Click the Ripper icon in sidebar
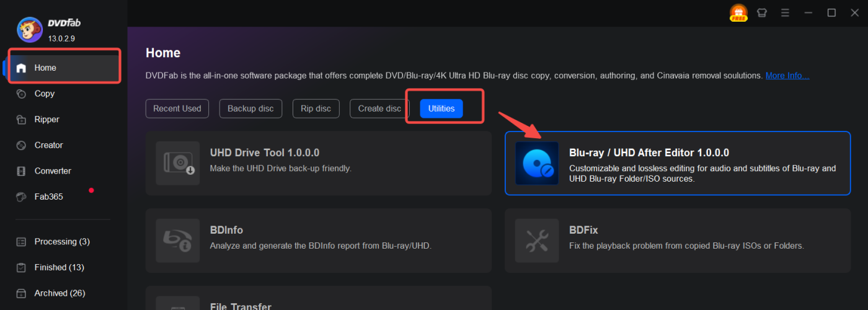The image size is (868, 310). coord(21,120)
